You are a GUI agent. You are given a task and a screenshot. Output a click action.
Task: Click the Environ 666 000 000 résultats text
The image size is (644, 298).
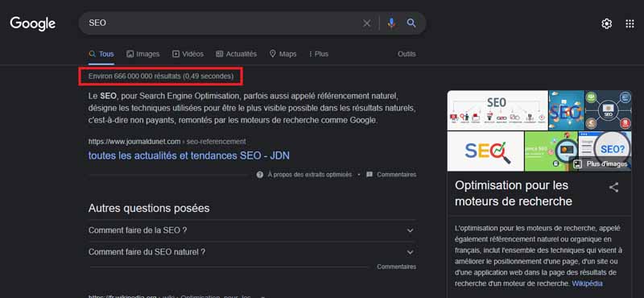pyautogui.click(x=161, y=77)
